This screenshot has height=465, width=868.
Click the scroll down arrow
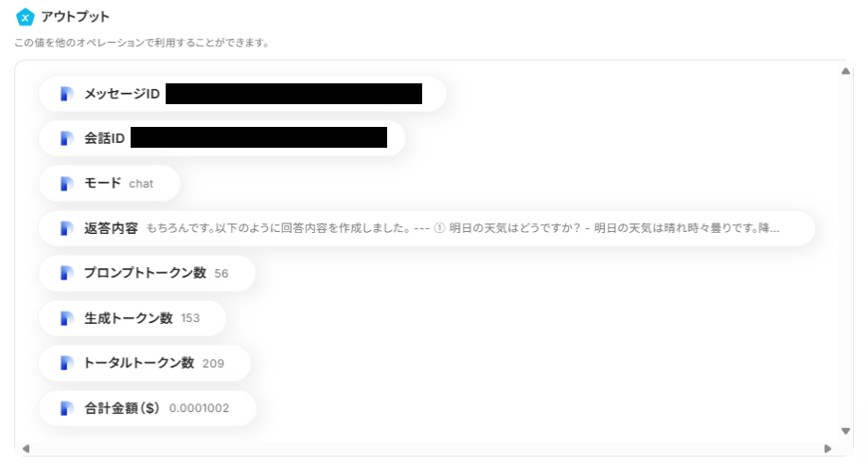coord(845,431)
